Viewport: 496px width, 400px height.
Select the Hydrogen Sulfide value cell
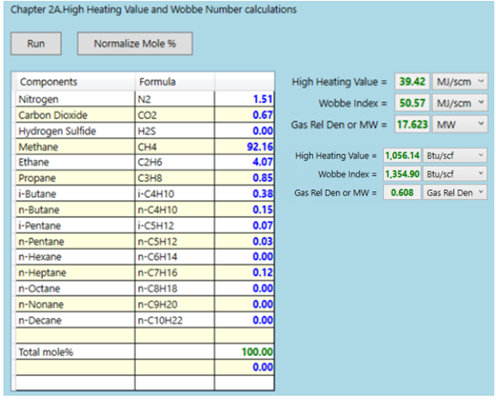click(x=244, y=131)
